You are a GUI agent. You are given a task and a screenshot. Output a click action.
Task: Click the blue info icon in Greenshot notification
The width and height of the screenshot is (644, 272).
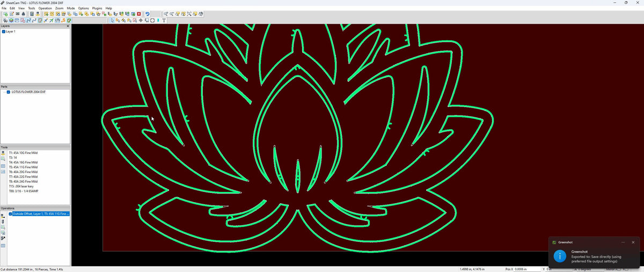(560, 256)
